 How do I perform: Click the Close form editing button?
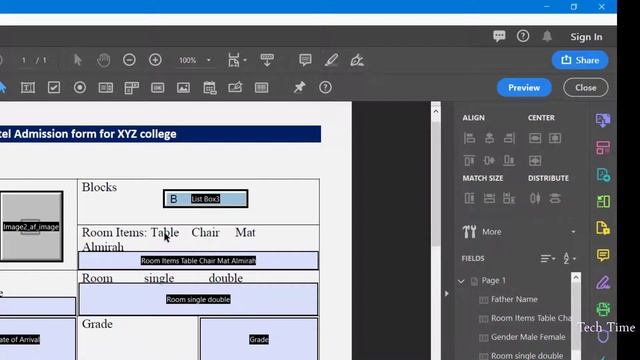tap(586, 87)
